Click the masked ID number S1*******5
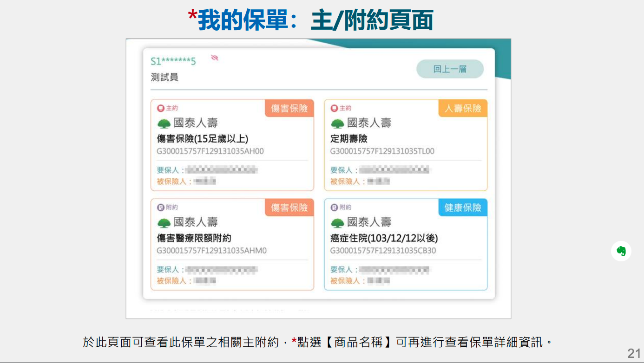Screen dimensions: 644x363 [x=173, y=62]
